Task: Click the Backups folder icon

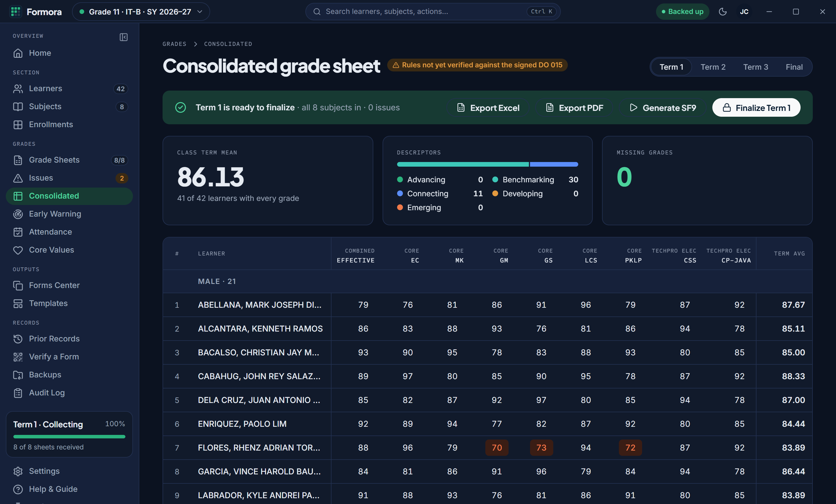Action: coord(18,375)
